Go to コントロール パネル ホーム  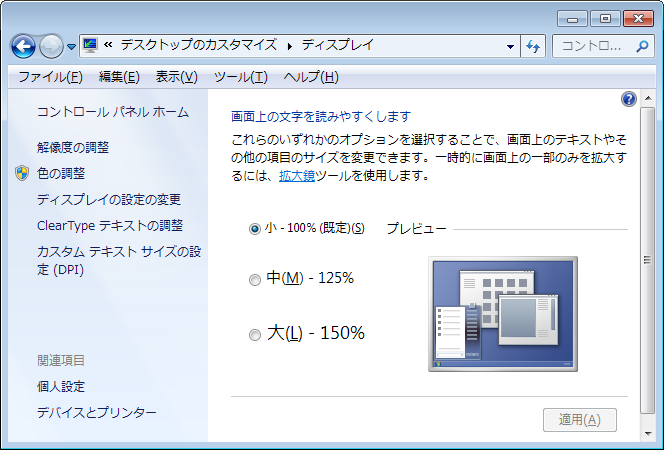[113, 112]
